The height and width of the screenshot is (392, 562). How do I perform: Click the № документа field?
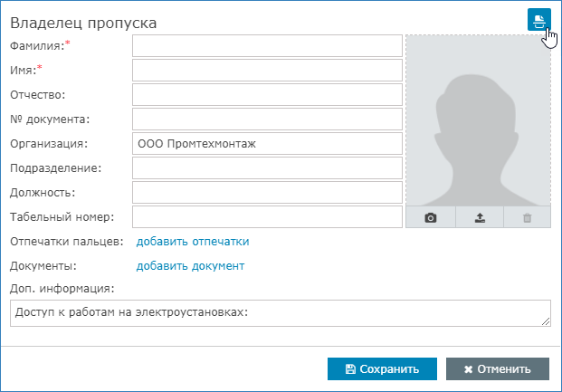pos(266,120)
